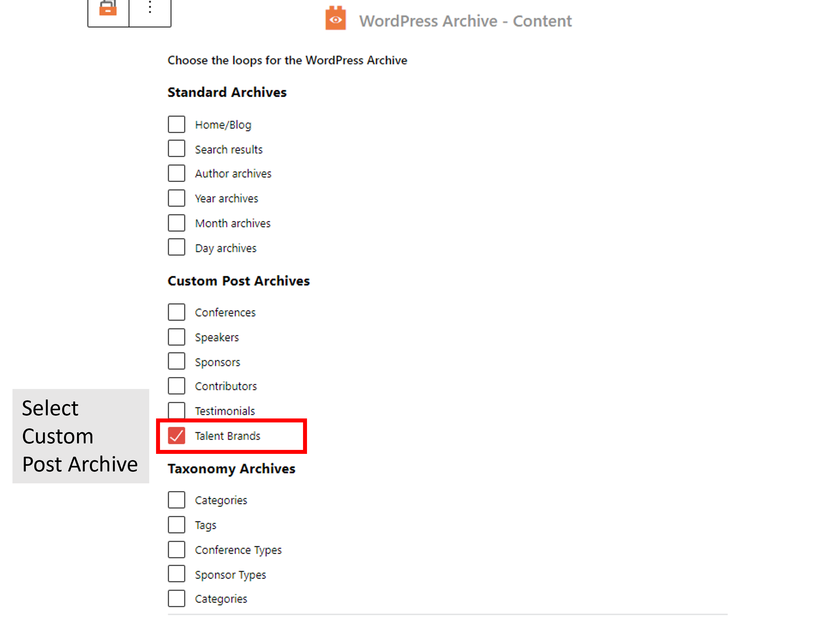Tick the Conference Types checkbox

click(x=177, y=549)
